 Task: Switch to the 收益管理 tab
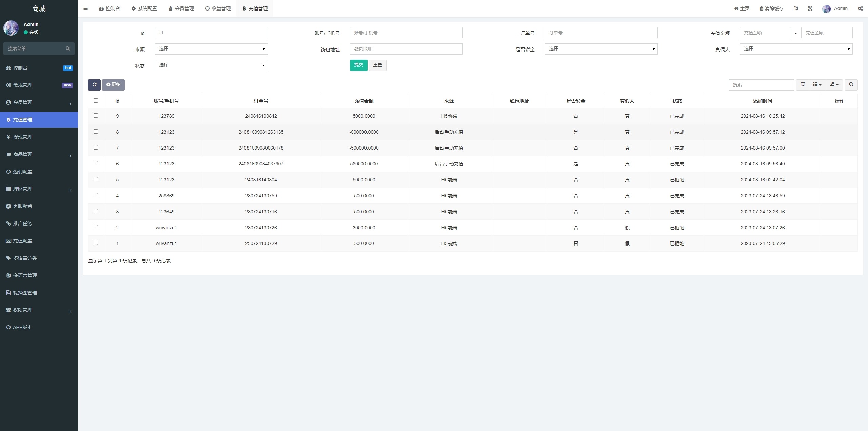click(218, 8)
